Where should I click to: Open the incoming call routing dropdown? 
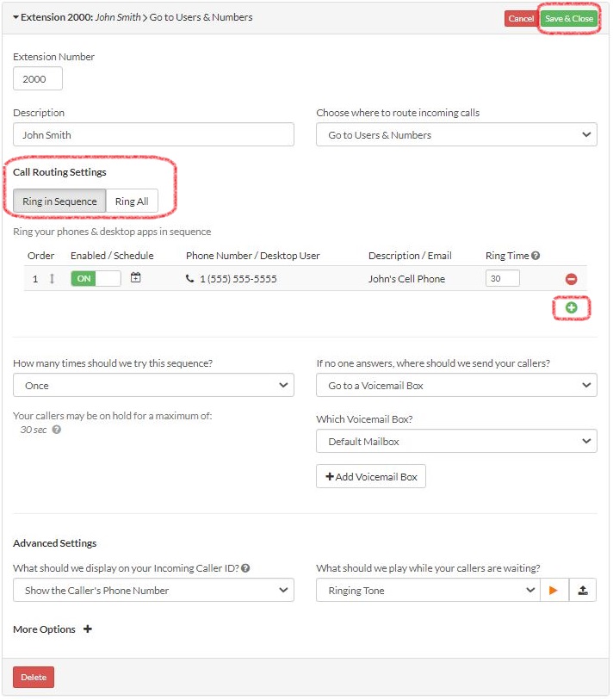pyautogui.click(x=456, y=134)
